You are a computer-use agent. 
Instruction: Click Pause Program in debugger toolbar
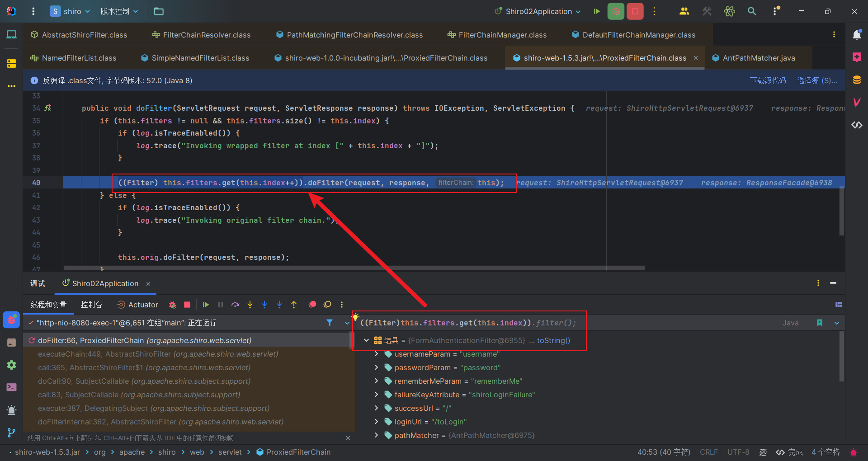coord(221,305)
